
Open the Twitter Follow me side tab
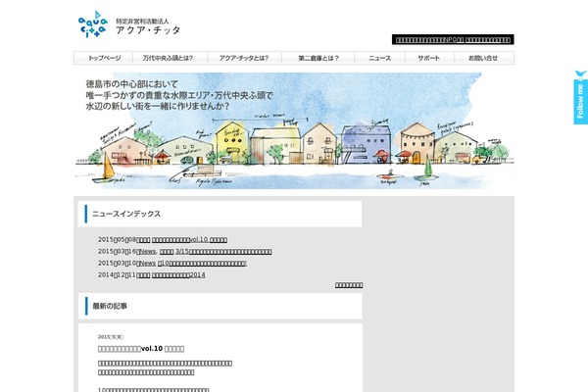[x=580, y=98]
